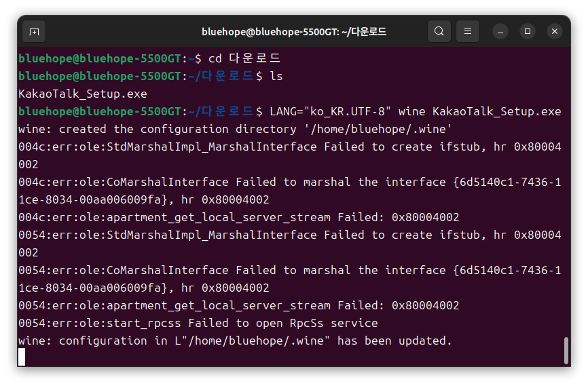This screenshot has height=386, width=588.
Task: Click the 'configuration in L"/home/bluehope/.wine" has been updated' line
Action: [235, 341]
